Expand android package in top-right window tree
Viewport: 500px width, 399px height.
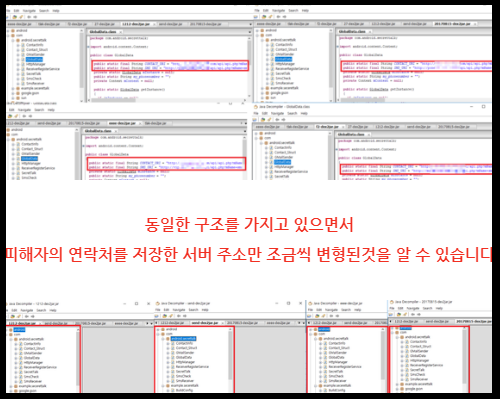(x=258, y=30)
